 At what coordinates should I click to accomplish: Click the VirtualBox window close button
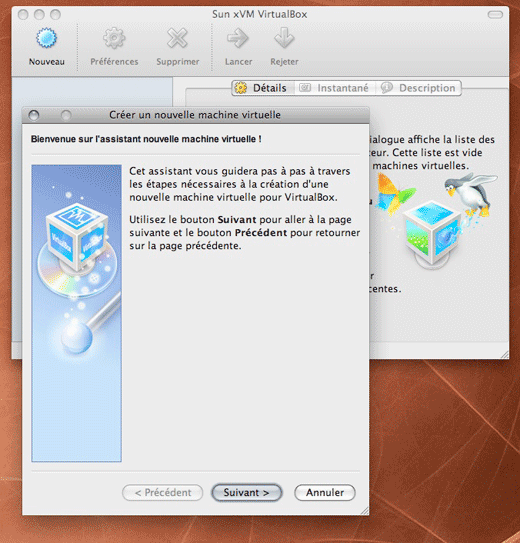point(23,15)
